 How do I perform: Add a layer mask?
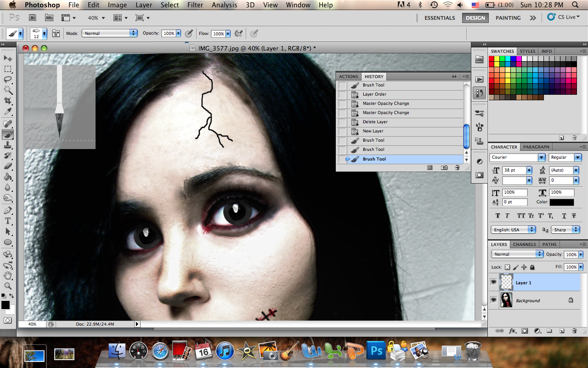(x=525, y=331)
